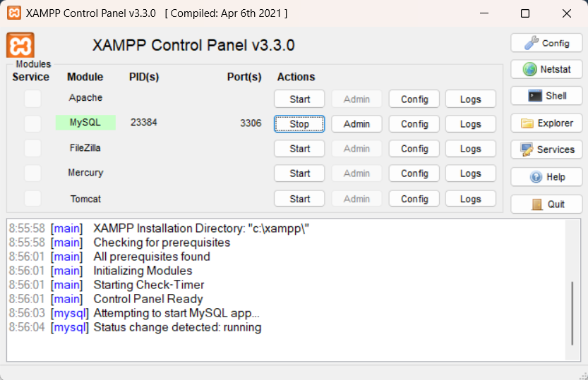This screenshot has width=588, height=380.
Task: Quit XAMPP using the door icon
Action: tap(546, 204)
